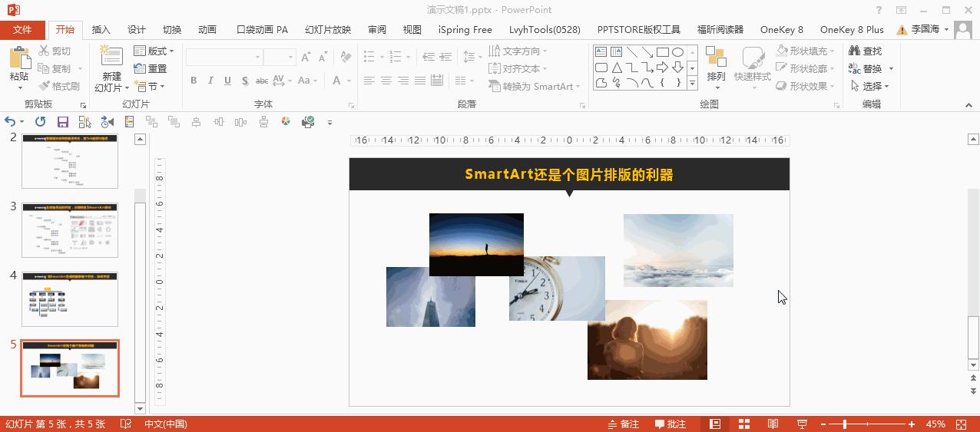Switch to Reading view icon in status bar

tap(773, 424)
